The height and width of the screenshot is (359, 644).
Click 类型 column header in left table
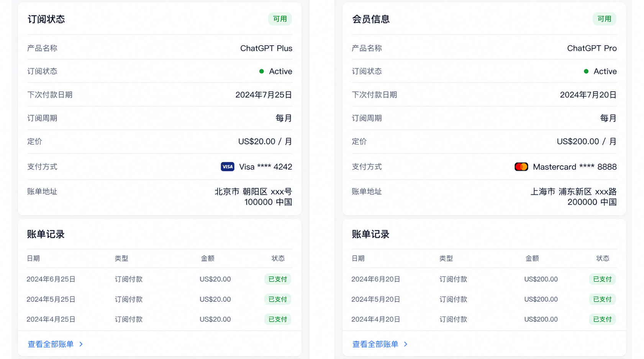click(x=121, y=259)
